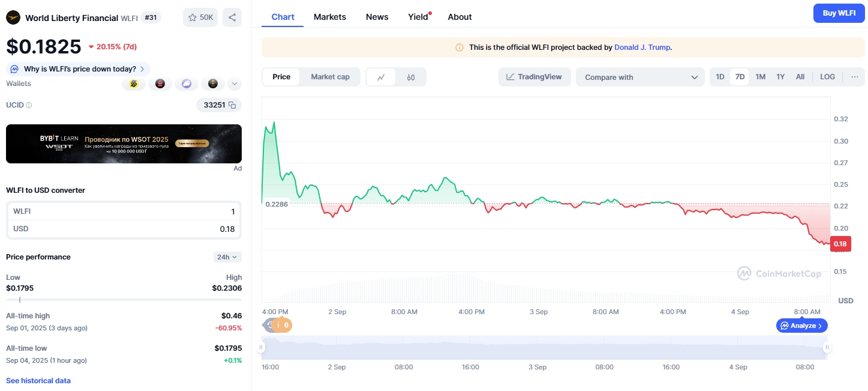
Task: Toggle chart to Market cap
Action: (330, 77)
